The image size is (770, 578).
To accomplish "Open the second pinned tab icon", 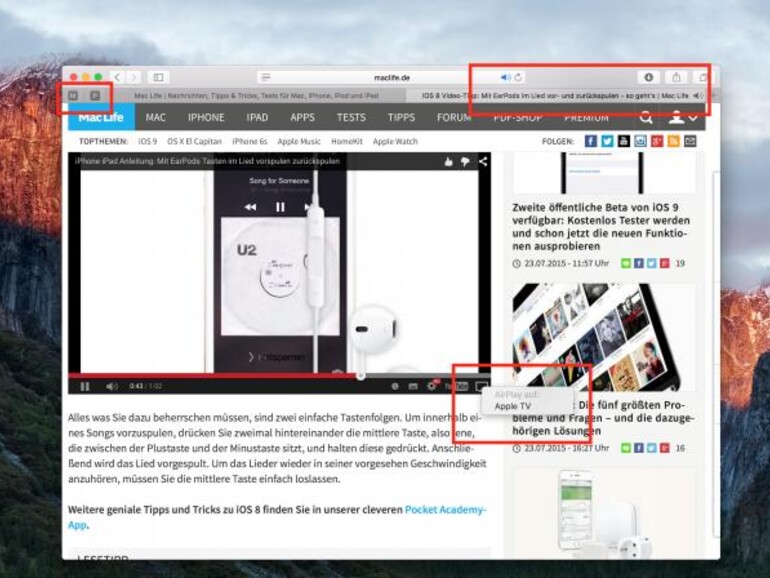I will click(x=95, y=95).
